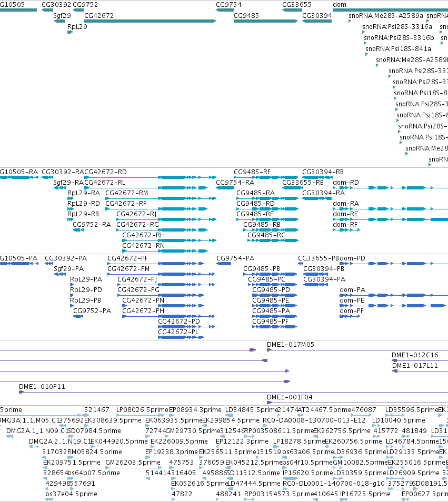Viewport: 448px width, 502px height.
Task: Select the CG9485-PF protein label
Action: [270, 322]
